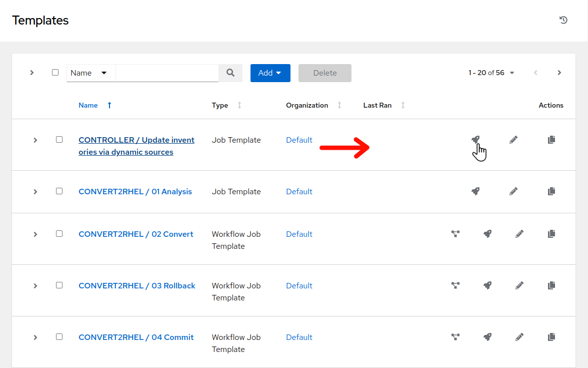Edit the CONVERT2RHEL 01 Analysis template
Image resolution: width=588 pixels, height=368 pixels.
tap(513, 191)
